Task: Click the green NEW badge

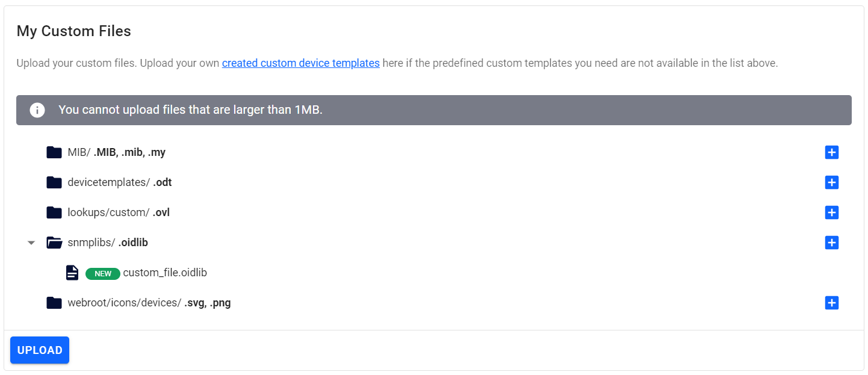Action: coord(103,273)
